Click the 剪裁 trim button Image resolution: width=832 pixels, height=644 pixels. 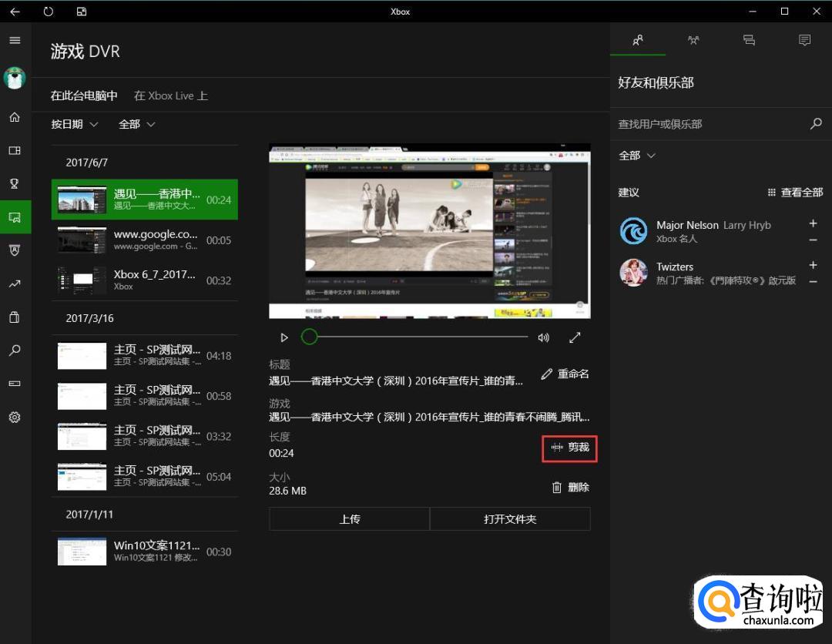(570, 448)
